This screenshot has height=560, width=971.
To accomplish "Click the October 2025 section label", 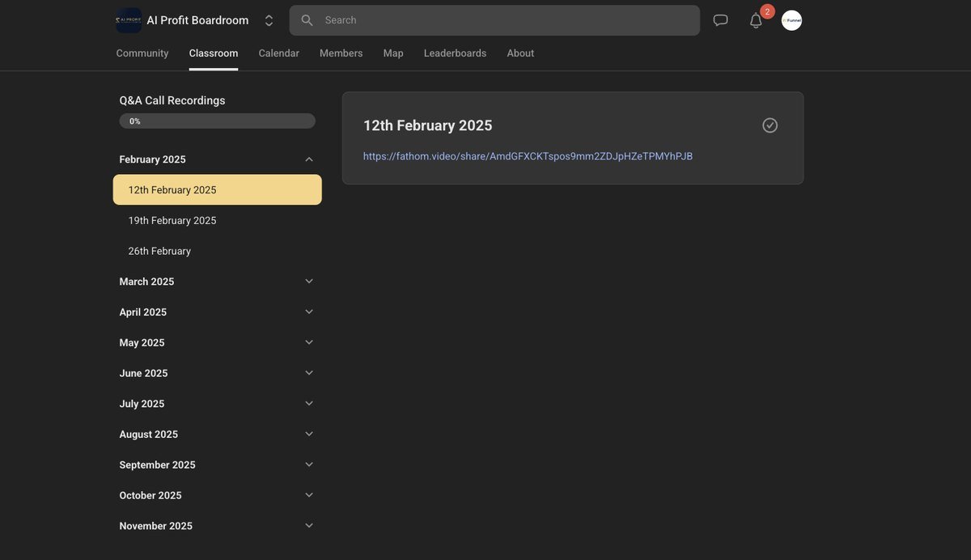I will pos(151,495).
